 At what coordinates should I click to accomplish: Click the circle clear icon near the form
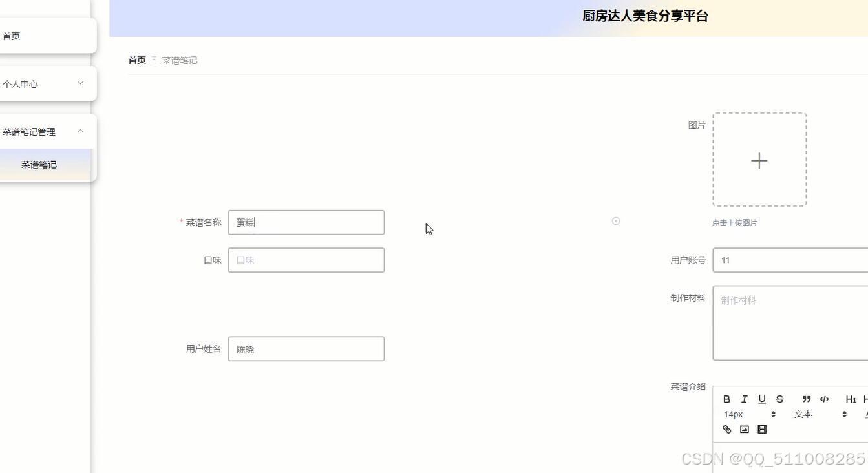(x=616, y=221)
